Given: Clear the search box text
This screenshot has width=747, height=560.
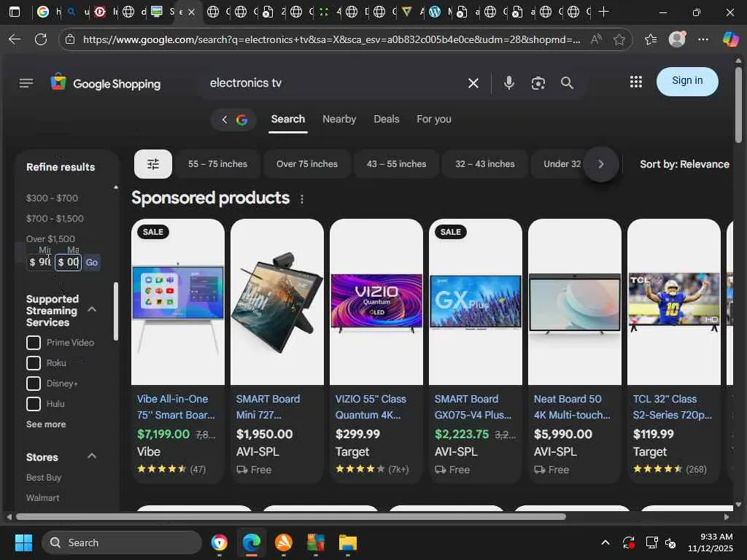Looking at the screenshot, I should (473, 83).
